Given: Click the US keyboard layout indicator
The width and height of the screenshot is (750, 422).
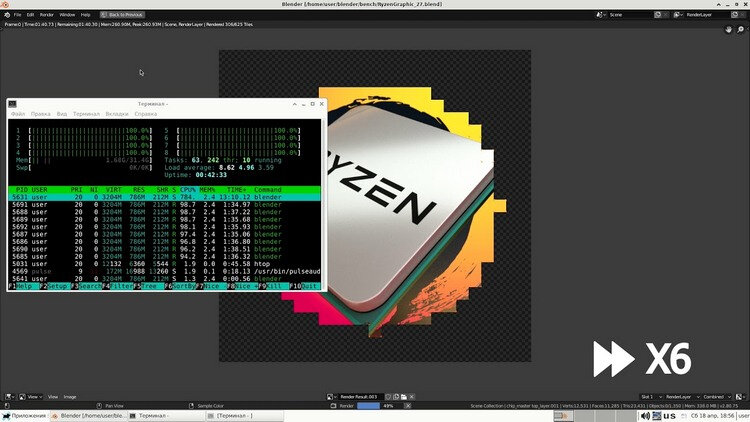Looking at the screenshot, I should coord(670,416).
